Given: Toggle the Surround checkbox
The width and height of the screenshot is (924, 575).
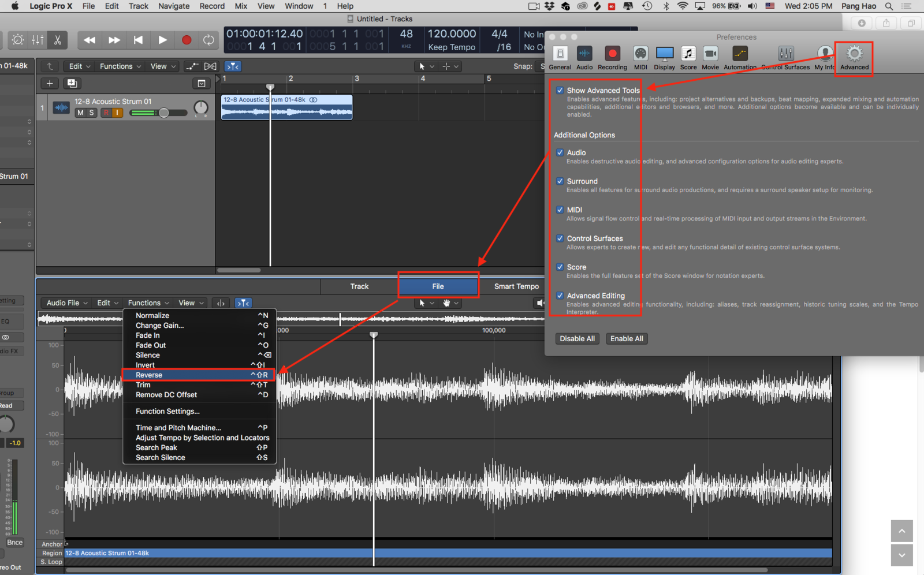Looking at the screenshot, I should click(560, 181).
